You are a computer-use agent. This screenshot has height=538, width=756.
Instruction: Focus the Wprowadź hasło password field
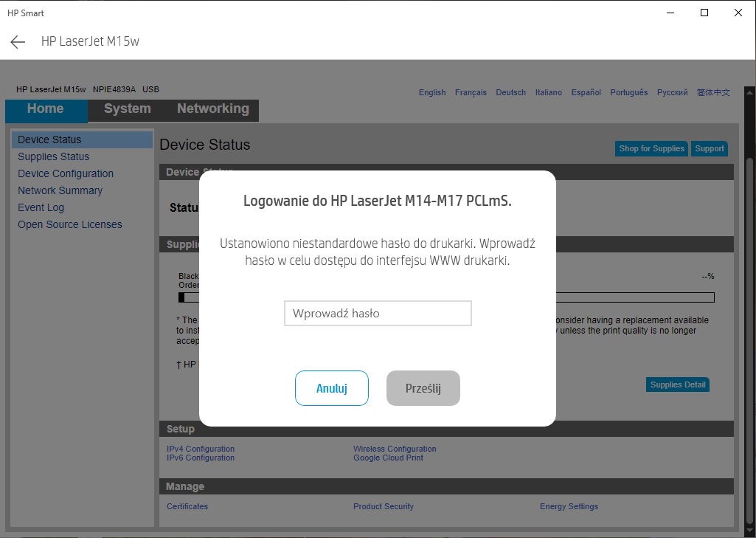378,313
